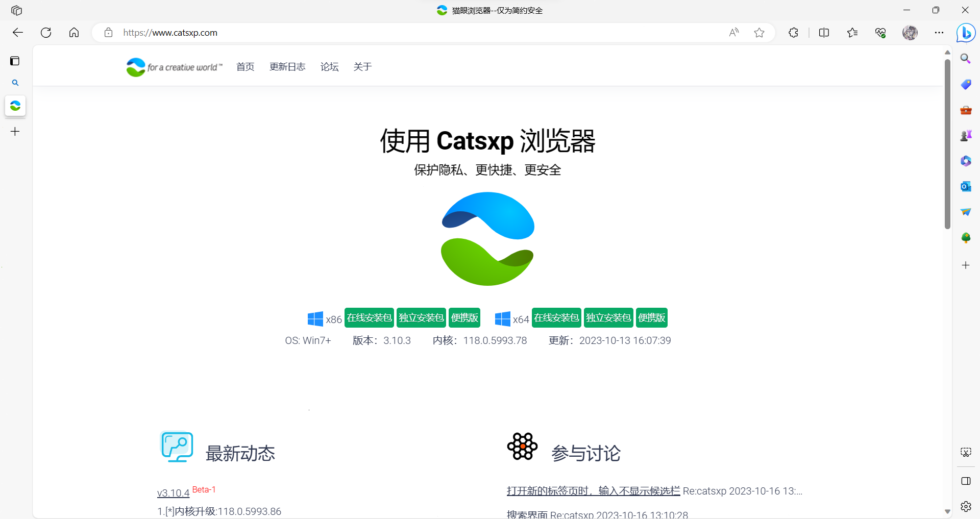The width and height of the screenshot is (980, 519).
Task: Go back to previous page
Action: (18, 33)
